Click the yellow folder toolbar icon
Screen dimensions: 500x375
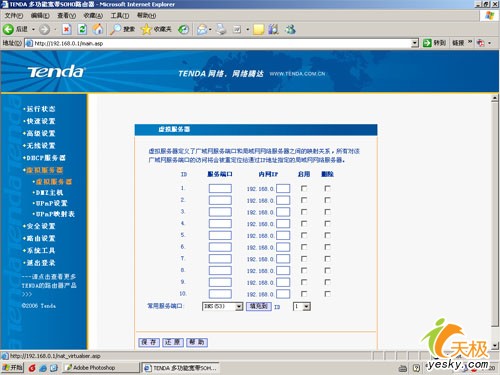pyautogui.click(x=259, y=29)
